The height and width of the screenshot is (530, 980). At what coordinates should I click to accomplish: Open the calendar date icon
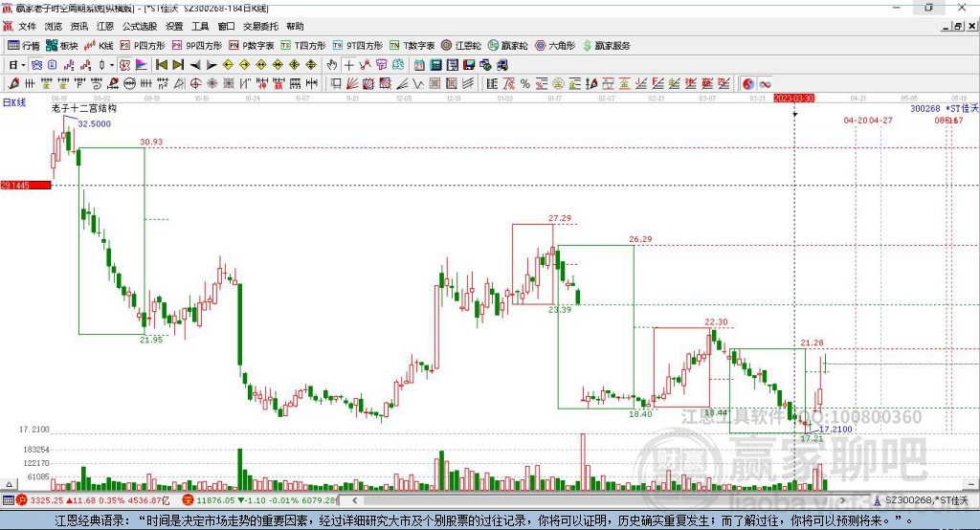pyautogui.click(x=419, y=64)
